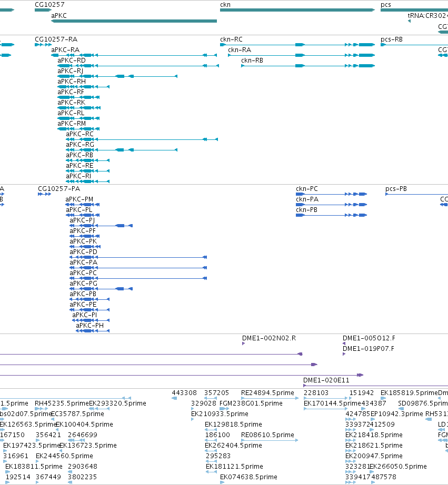Image resolution: width=448 pixels, height=485 pixels.
Task: Select transcript label CG10257-RA
Action: (x=56, y=39)
